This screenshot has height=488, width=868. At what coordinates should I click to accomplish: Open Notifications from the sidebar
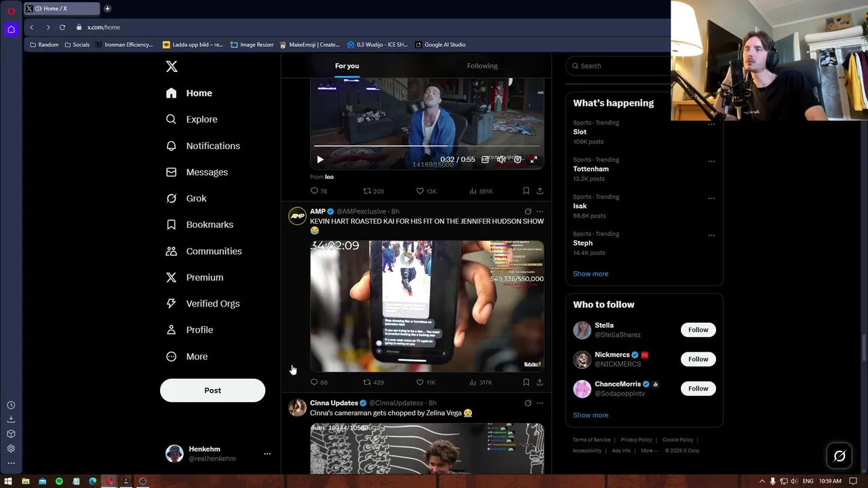(203, 146)
